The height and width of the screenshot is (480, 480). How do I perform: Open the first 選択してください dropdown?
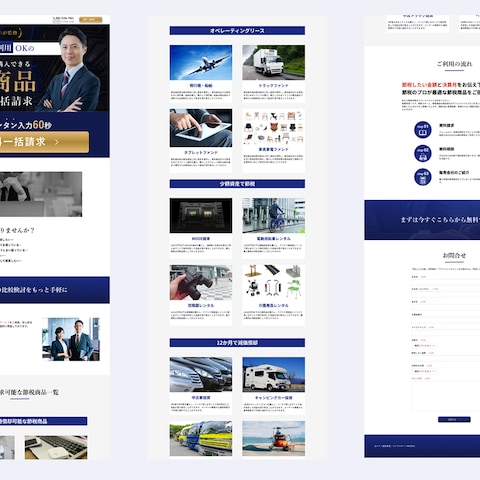coord(424,346)
